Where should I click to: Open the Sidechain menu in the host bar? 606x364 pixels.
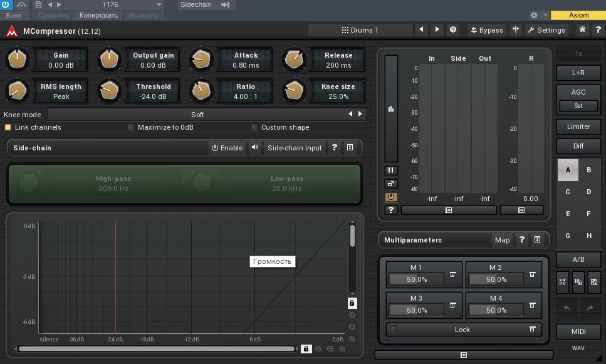click(196, 5)
